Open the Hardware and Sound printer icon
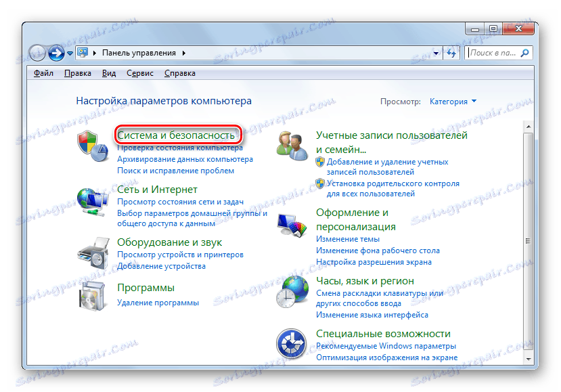The height and width of the screenshot is (392, 561). 93,253
